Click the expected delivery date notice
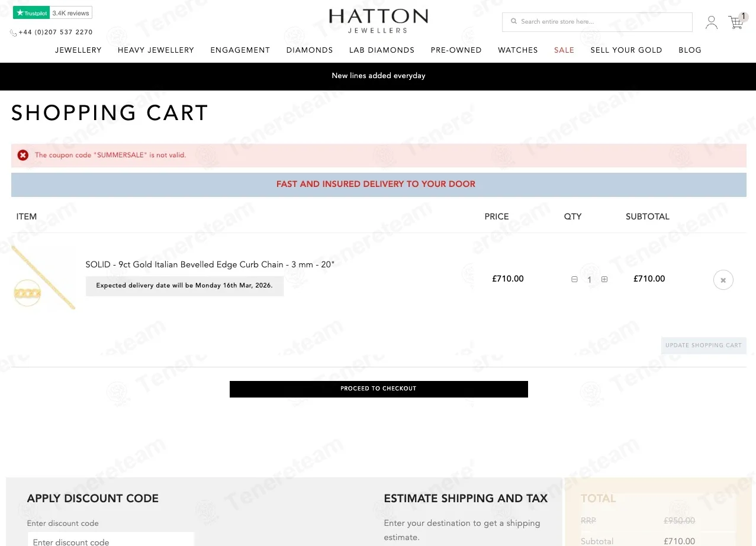 click(185, 286)
